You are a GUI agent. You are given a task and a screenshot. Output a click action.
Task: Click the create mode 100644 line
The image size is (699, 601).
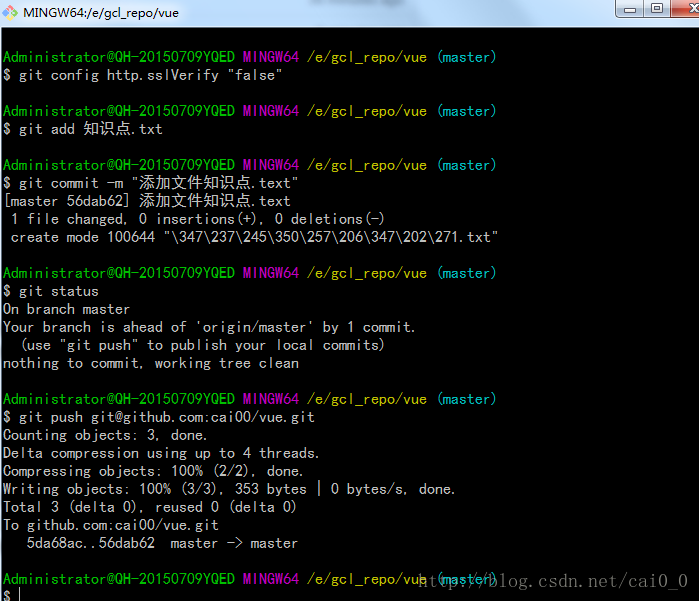pyautogui.click(x=254, y=237)
